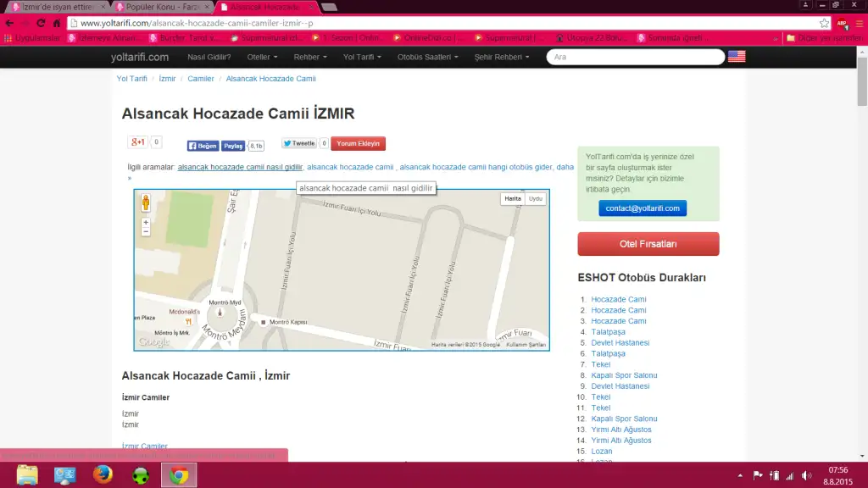Open the Talatpaşa bus stop link
Screen dimensions: 868x488
click(x=608, y=332)
